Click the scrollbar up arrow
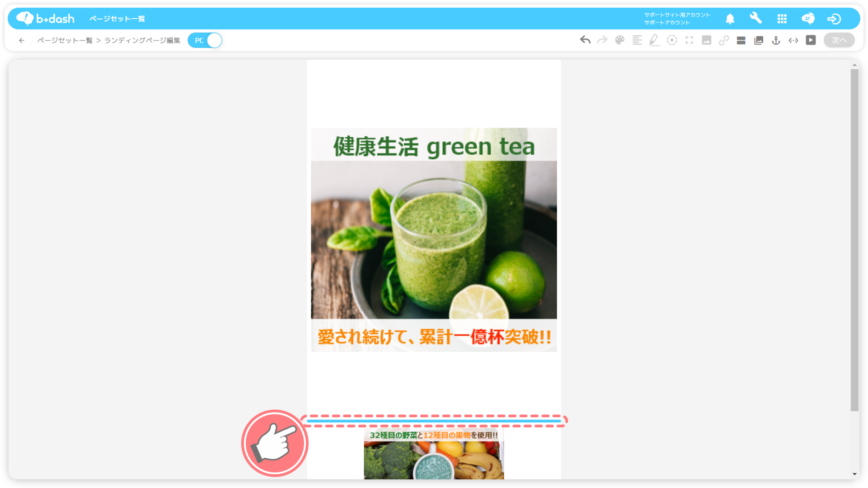The image size is (868, 488). pos(854,65)
